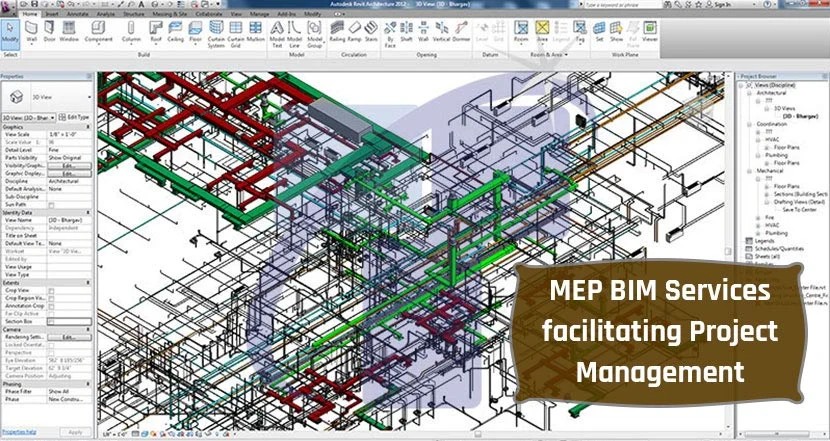Collapse the Camera section

point(88,330)
